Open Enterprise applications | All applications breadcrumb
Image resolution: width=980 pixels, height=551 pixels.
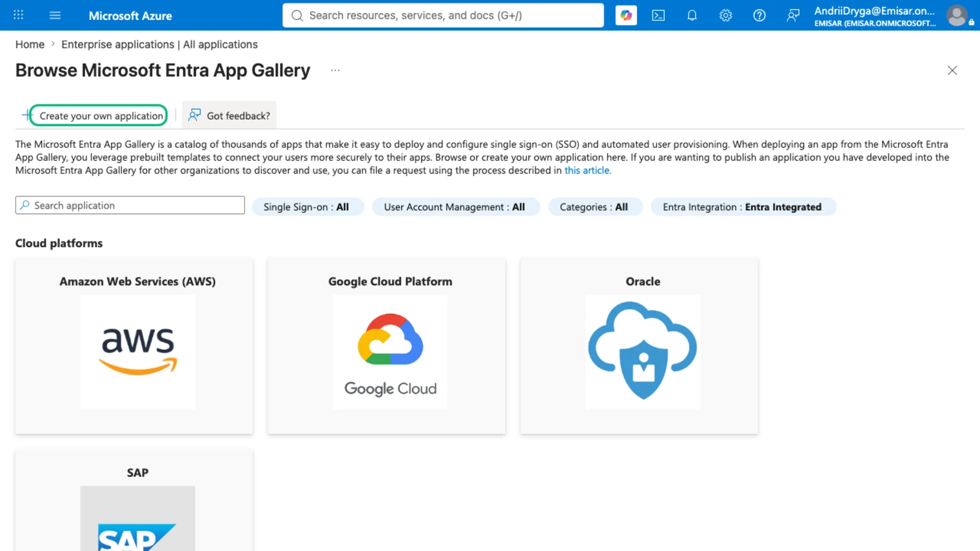click(x=159, y=44)
